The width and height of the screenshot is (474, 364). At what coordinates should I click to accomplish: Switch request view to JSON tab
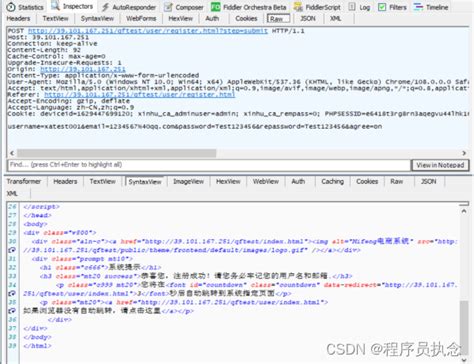pos(308,18)
